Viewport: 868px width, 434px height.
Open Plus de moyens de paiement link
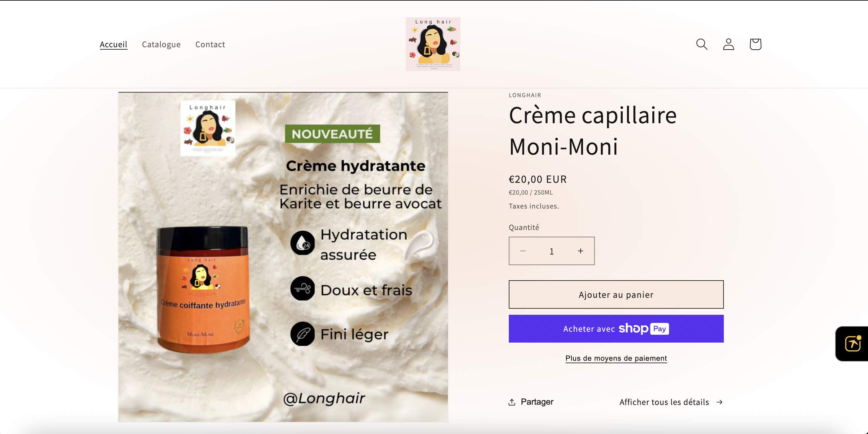click(x=616, y=358)
